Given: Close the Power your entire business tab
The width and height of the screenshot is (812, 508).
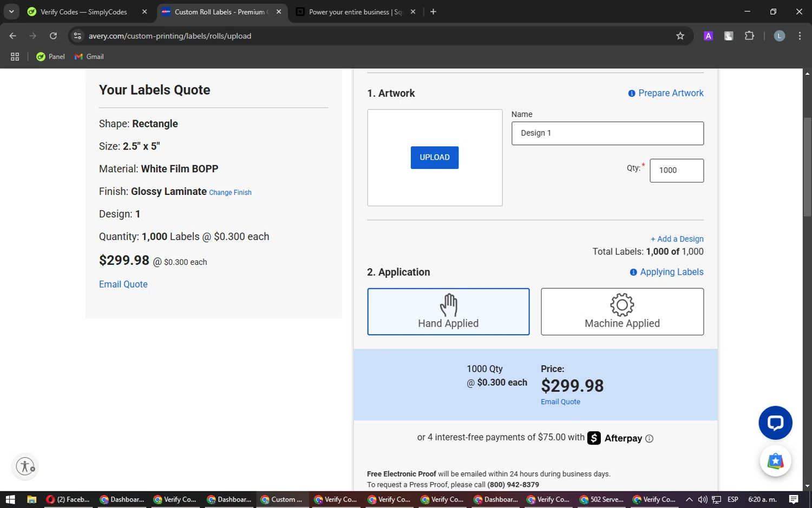Looking at the screenshot, I should pos(413,12).
